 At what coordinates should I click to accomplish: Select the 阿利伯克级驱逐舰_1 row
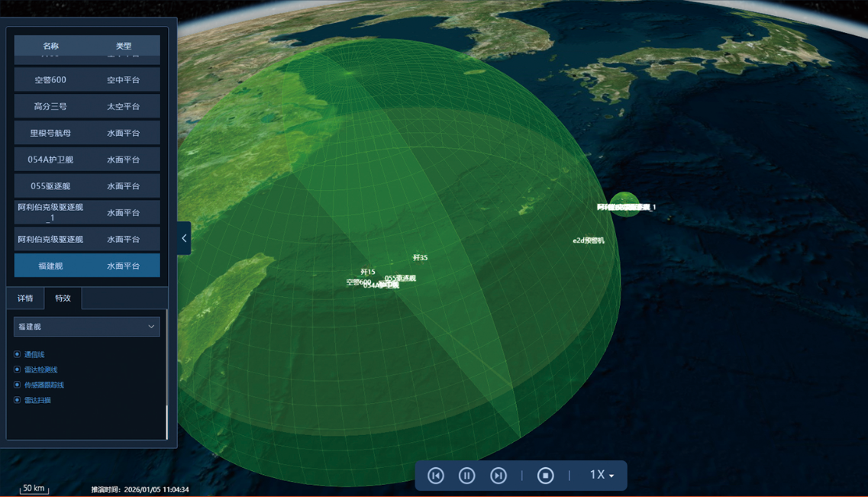pos(87,212)
